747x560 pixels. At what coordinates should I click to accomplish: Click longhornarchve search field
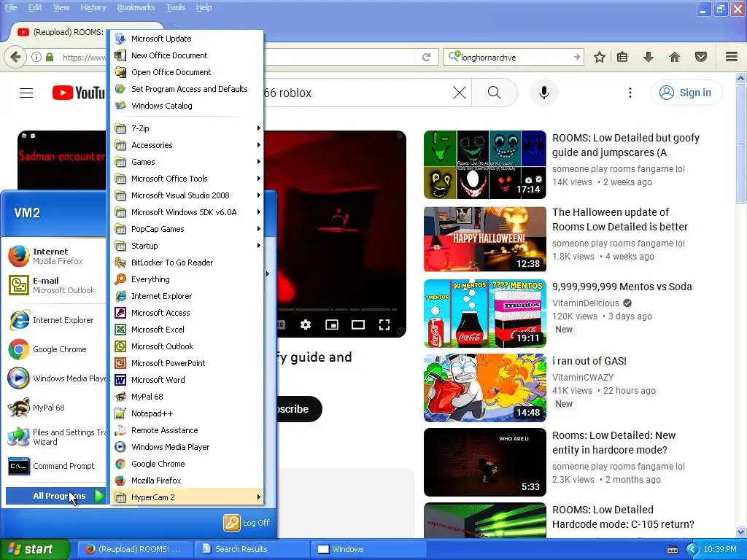tap(514, 57)
